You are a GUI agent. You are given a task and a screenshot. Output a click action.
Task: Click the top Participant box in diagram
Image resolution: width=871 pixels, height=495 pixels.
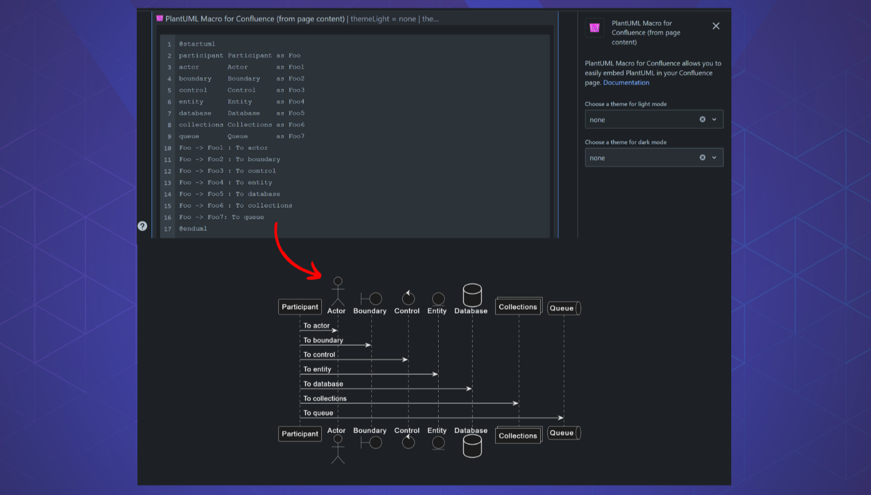coord(299,307)
